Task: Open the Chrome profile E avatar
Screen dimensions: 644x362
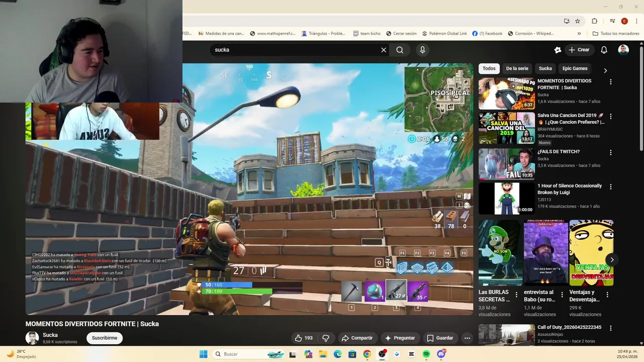Action: pos(624,21)
